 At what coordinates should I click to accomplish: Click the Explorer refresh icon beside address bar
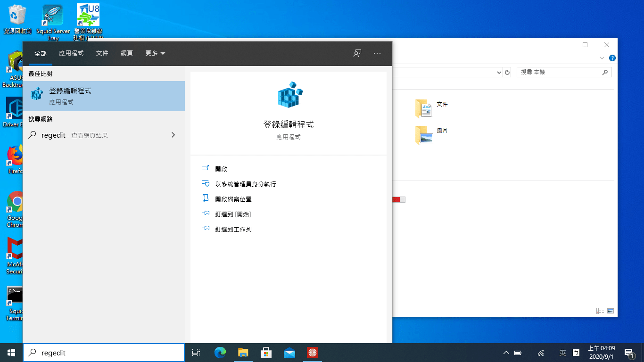507,72
